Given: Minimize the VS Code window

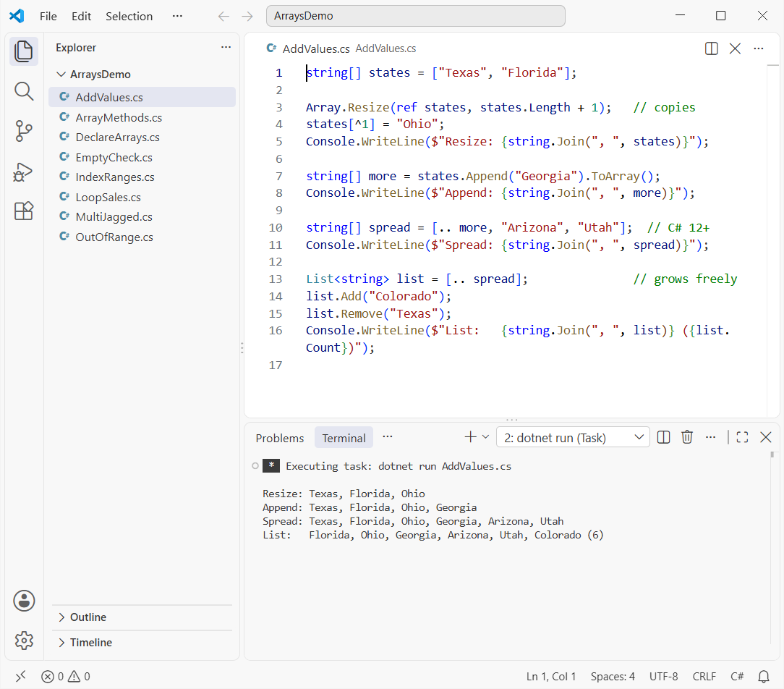Looking at the screenshot, I should click(x=680, y=16).
